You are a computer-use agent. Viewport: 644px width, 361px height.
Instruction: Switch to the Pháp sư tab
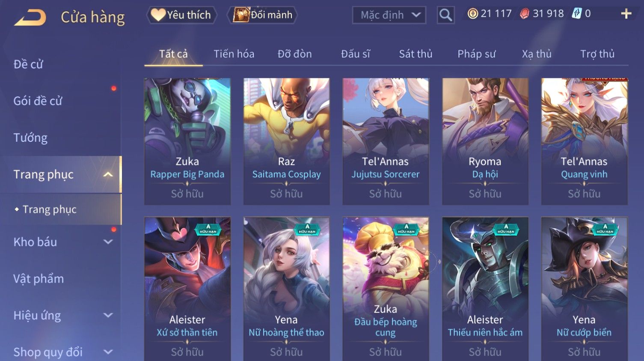tap(476, 54)
